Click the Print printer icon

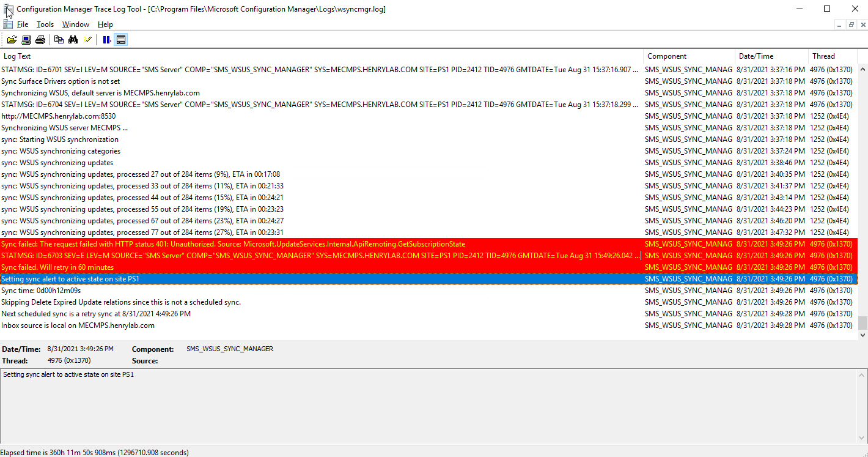tap(40, 40)
